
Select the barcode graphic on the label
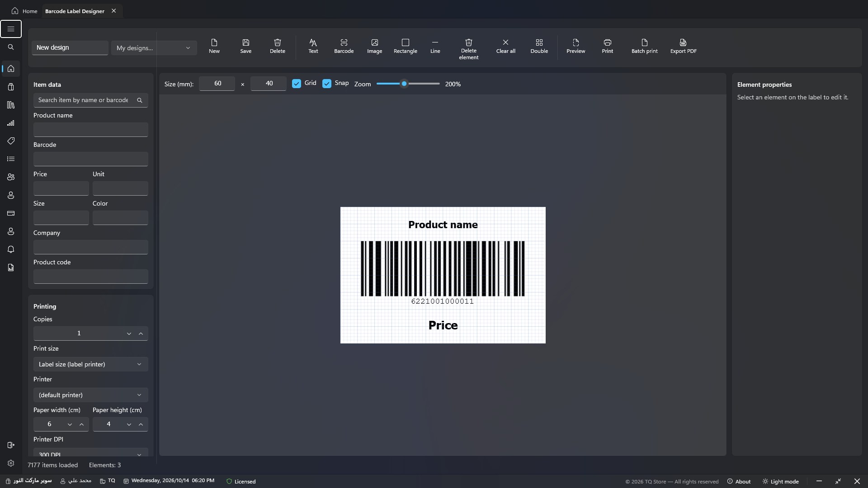tap(443, 268)
